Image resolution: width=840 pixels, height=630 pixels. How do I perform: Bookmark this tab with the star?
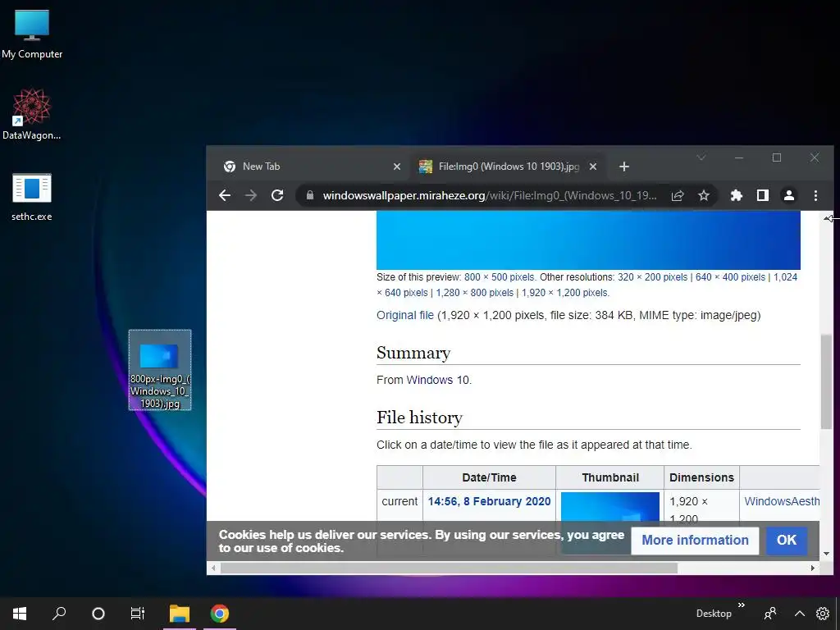703,195
